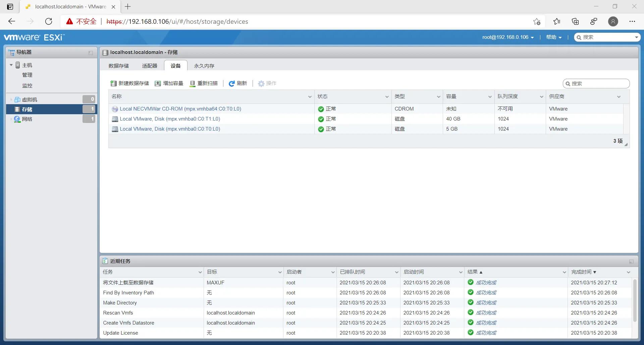
Task: Click the 近期任务 panel icon
Action: (x=106, y=261)
